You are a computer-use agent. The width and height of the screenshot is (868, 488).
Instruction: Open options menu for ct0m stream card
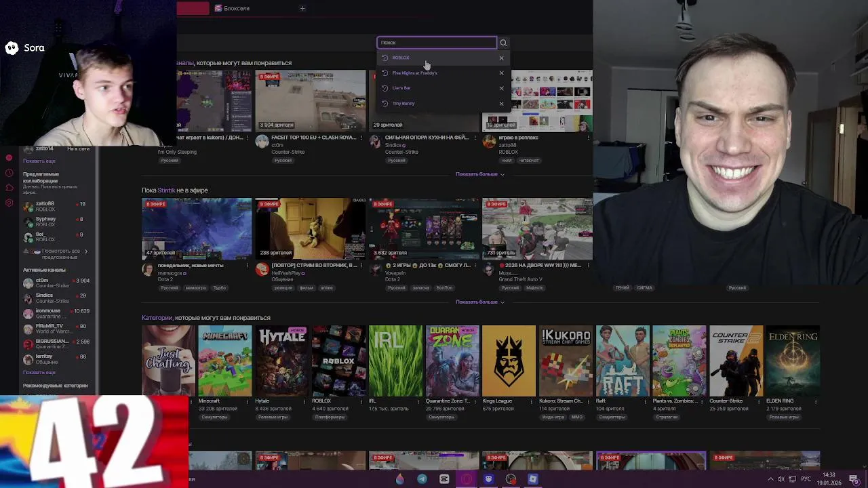(x=361, y=138)
